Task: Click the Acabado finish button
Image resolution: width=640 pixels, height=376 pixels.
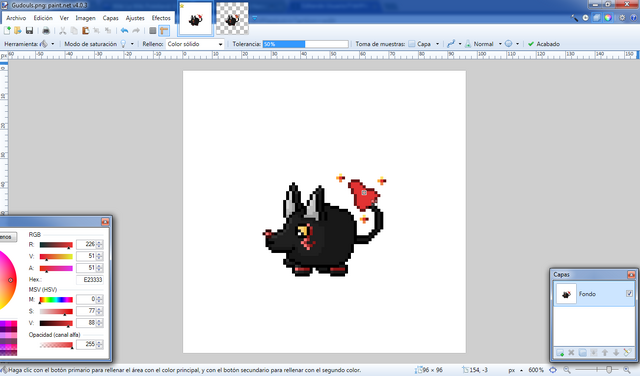Action: coord(544,44)
